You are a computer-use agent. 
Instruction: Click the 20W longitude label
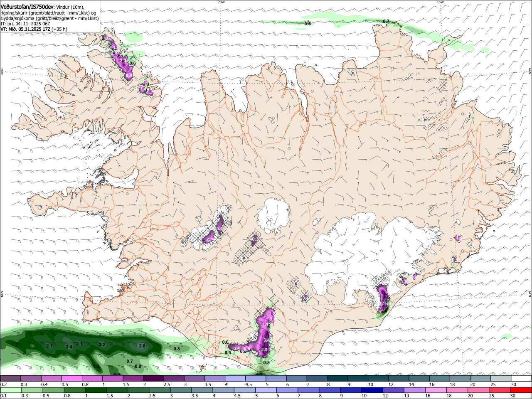221,2
